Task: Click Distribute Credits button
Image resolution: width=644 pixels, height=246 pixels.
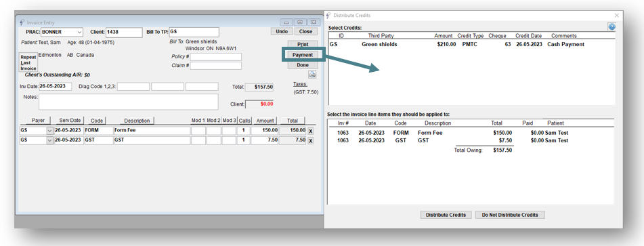Action: (446, 215)
